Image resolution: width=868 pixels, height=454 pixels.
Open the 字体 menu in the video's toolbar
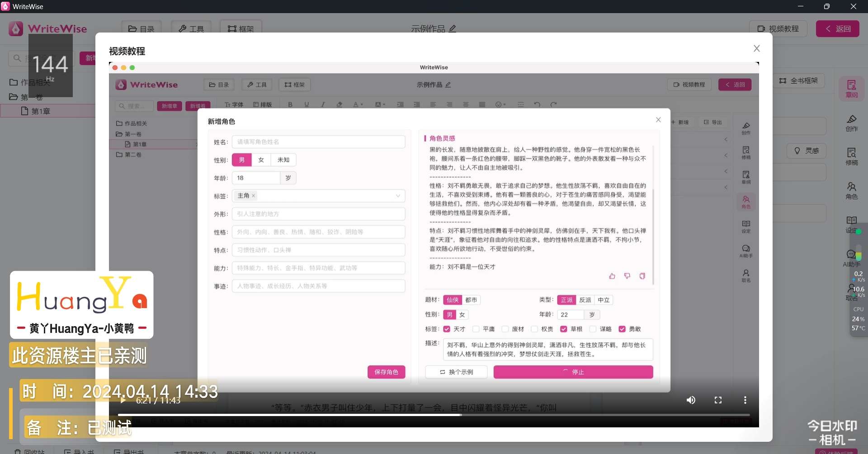(x=234, y=104)
